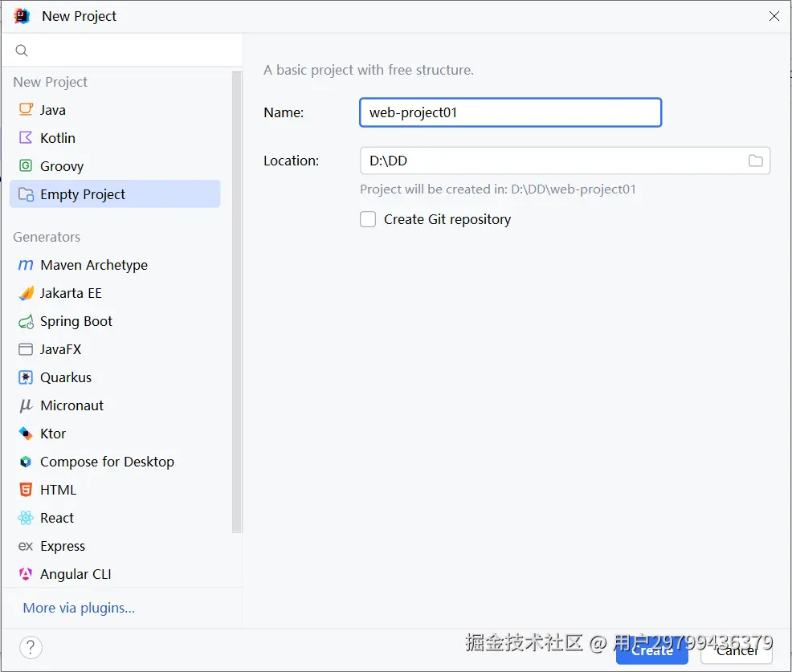Click the JavaFX icon
This screenshot has width=792, height=672.
[26, 349]
